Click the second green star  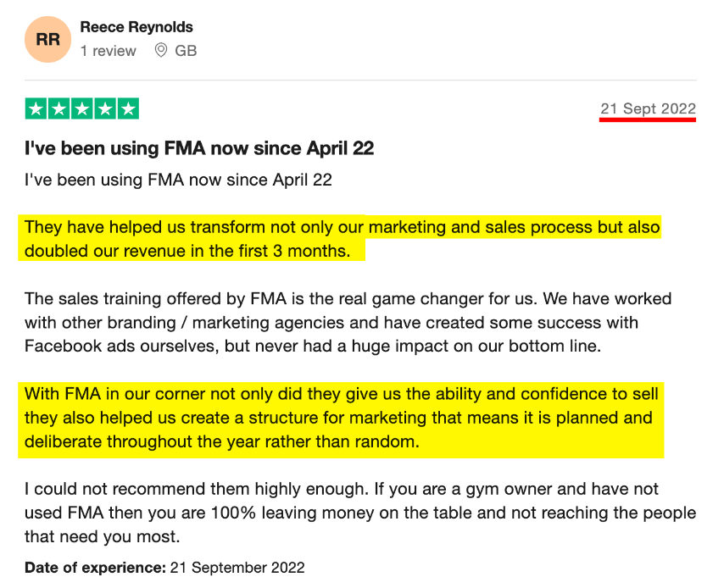pyautogui.click(x=59, y=109)
